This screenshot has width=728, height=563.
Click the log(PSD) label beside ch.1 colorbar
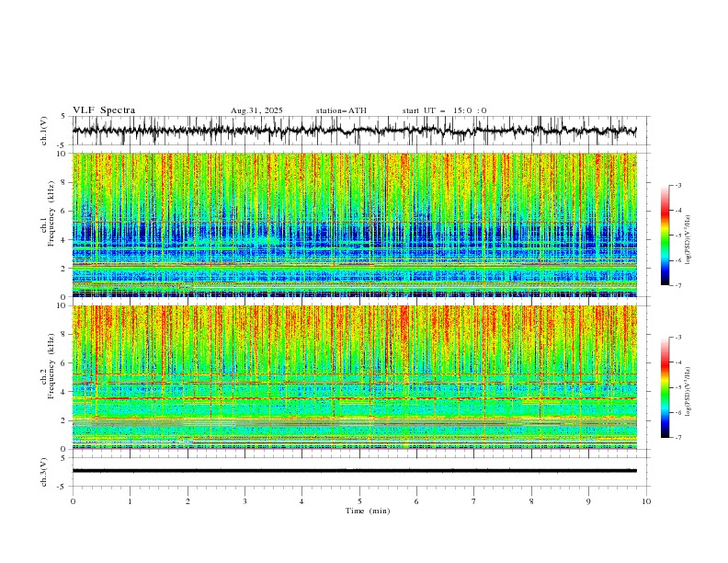pyautogui.click(x=688, y=240)
